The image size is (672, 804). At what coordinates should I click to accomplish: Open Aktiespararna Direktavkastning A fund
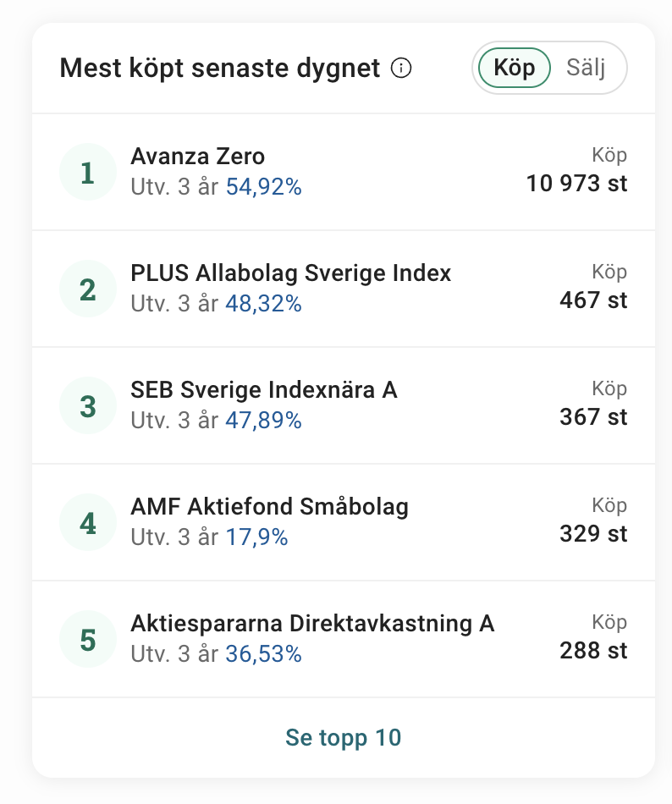pos(311,624)
